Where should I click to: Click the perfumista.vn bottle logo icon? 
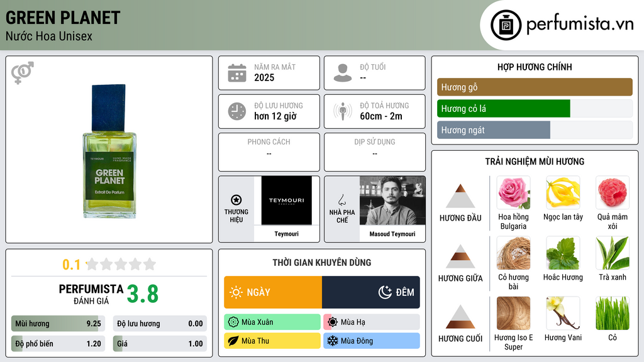[506, 25]
